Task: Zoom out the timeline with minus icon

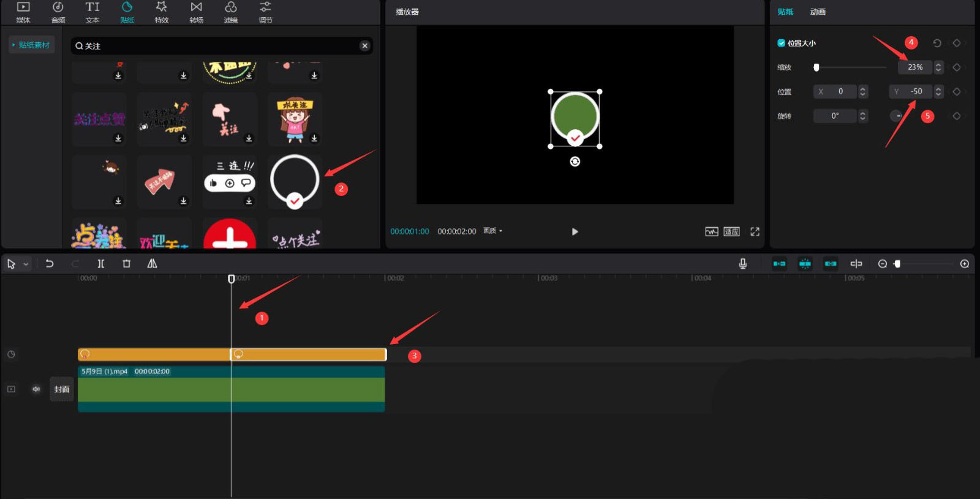Action: coord(882,264)
